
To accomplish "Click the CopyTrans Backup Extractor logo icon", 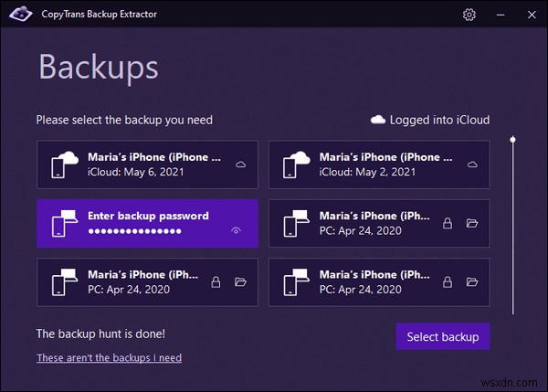I will 21,14.
